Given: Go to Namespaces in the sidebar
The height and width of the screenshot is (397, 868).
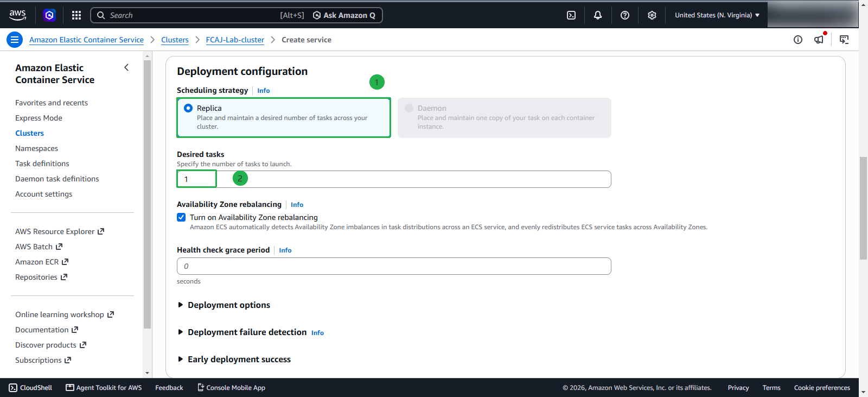Looking at the screenshot, I should (36, 148).
